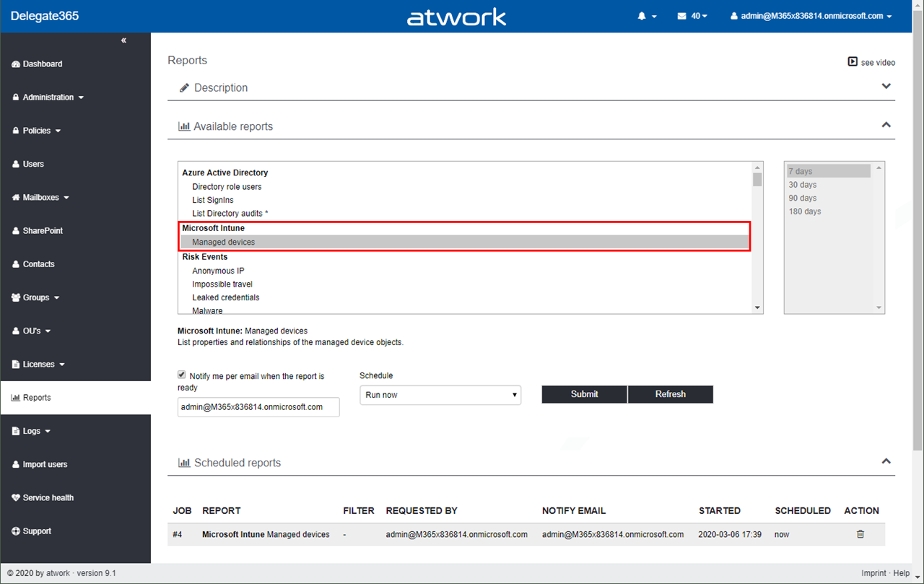Collapse the Scheduled reports section
Screen dimensions: 924x584
coord(886,461)
